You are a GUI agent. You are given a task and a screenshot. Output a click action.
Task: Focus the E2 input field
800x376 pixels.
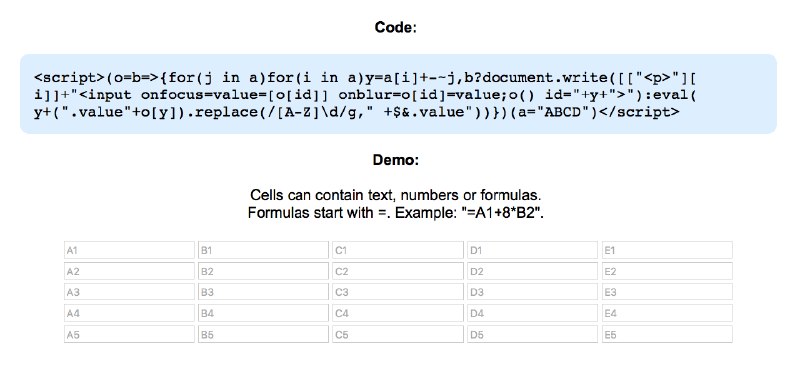pyautogui.click(x=667, y=271)
